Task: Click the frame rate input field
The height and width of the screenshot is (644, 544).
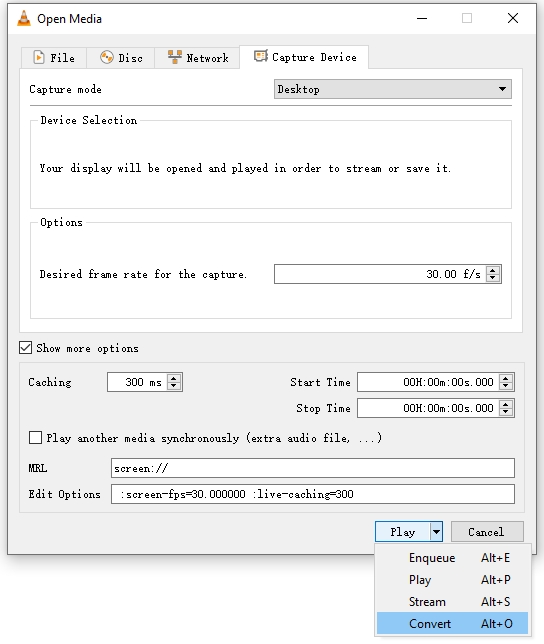Action: click(379, 274)
